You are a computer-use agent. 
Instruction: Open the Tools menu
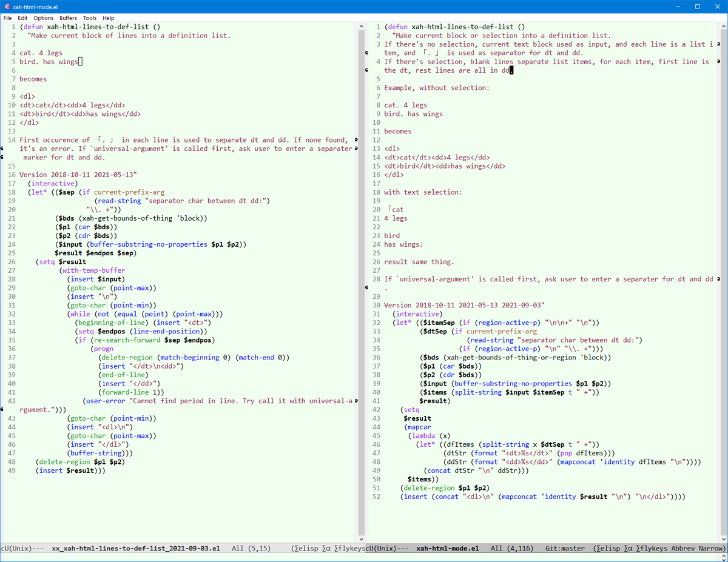90,18
